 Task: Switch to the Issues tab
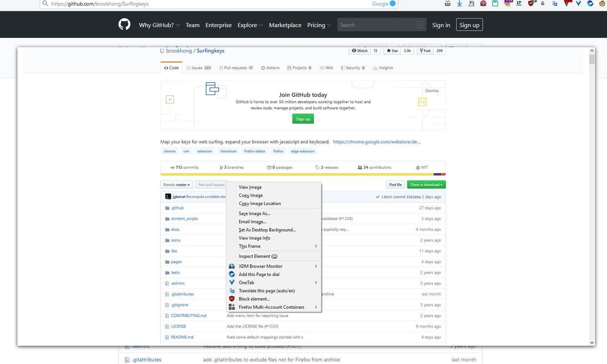(199, 68)
